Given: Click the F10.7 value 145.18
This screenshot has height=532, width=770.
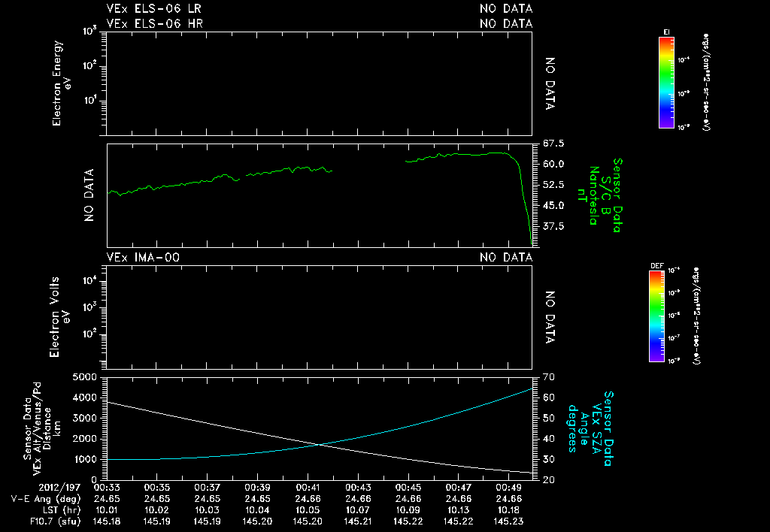Looking at the screenshot, I should [107, 521].
